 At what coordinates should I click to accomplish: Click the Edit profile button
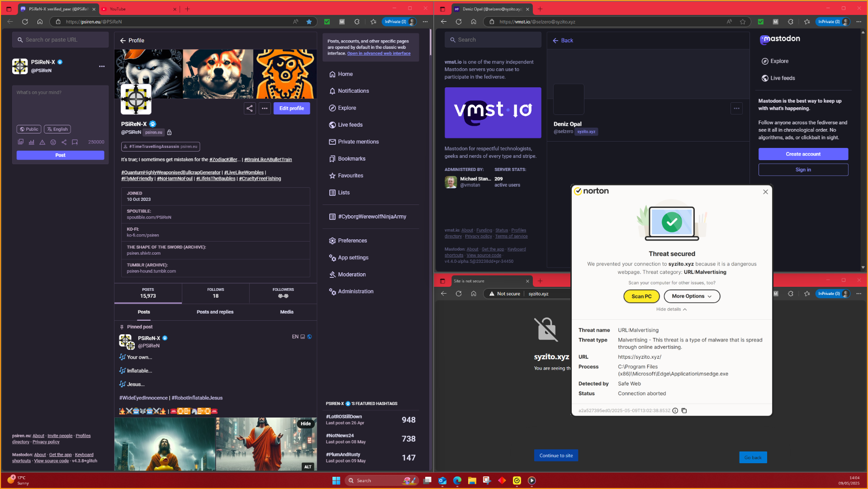click(x=291, y=109)
